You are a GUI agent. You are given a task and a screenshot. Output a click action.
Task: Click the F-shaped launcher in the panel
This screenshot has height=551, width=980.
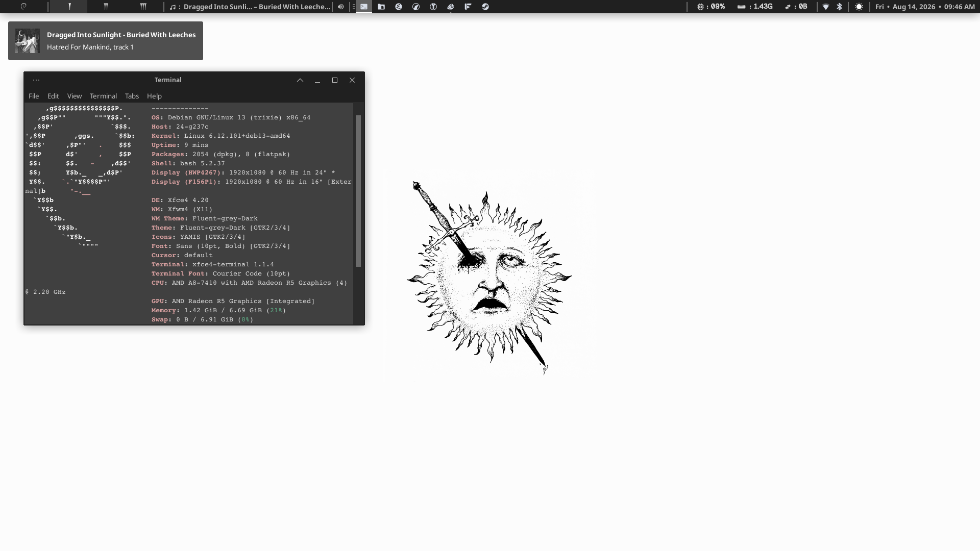(x=468, y=7)
